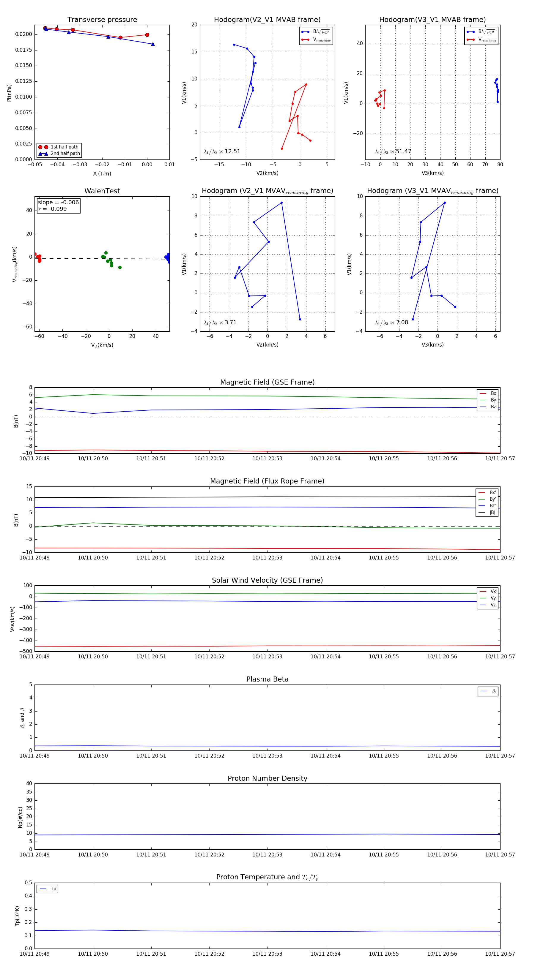Click the eigenvalue ratio text "51.47"
The image size is (535, 980).
[x=403, y=151]
